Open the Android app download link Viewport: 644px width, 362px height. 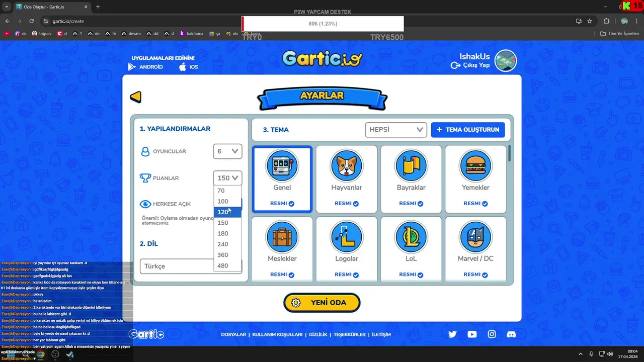145,67
